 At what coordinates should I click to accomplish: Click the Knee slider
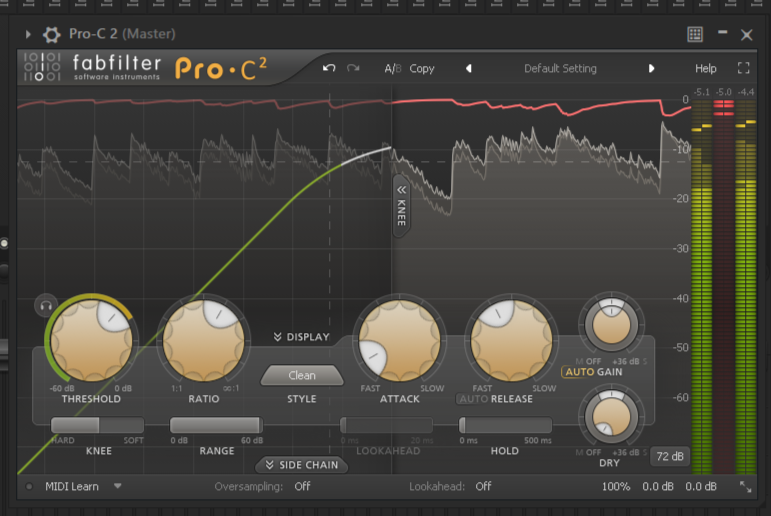(97, 425)
